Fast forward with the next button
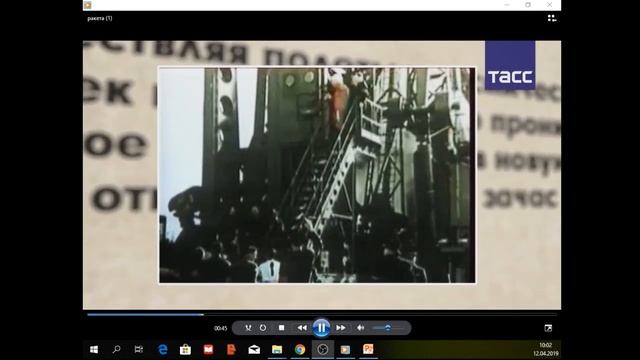The width and height of the screenshot is (640, 360). [x=341, y=328]
